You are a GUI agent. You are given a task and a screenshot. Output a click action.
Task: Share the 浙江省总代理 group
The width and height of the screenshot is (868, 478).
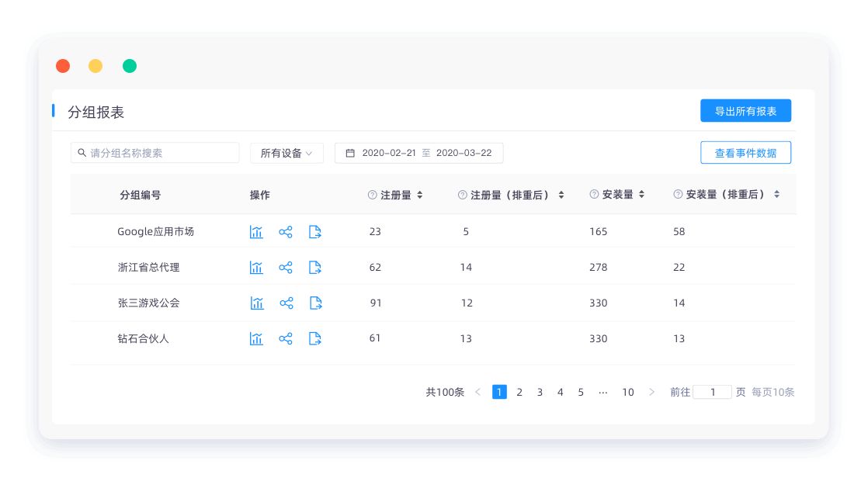click(286, 268)
